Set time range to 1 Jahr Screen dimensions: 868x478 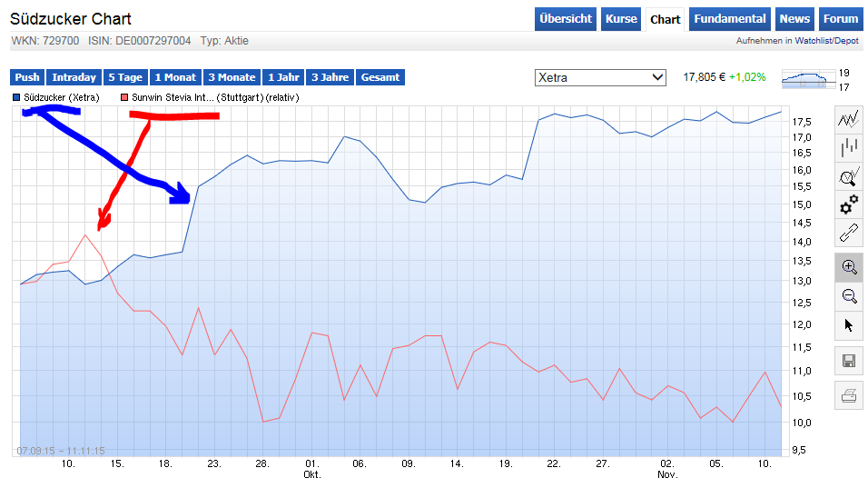[283, 77]
